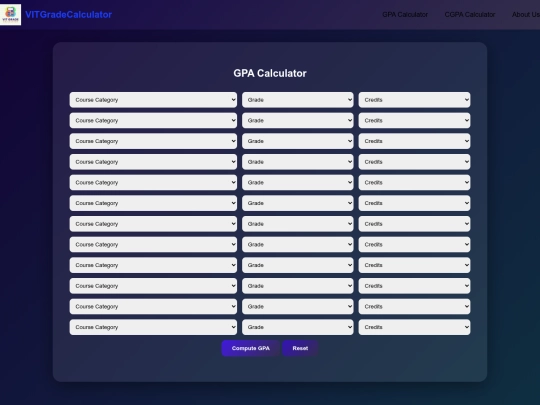Expand sixth row Course Category dropdown
Screen dimensions: 540x405
pos(153,203)
